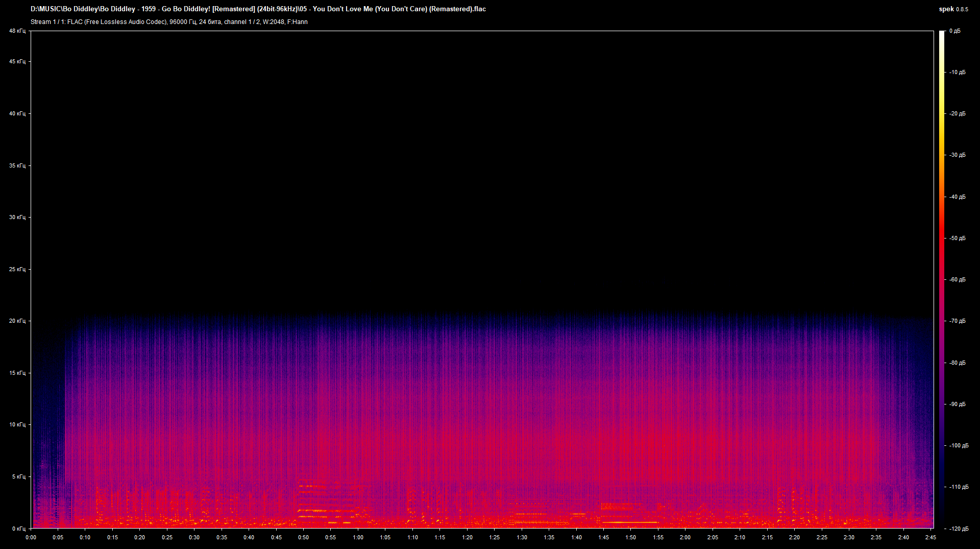
Task: Click the -30 дБ scale label
Action: [x=958, y=155]
